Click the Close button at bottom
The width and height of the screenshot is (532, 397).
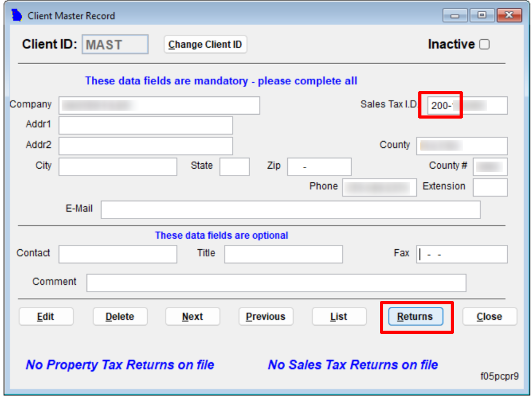[x=490, y=316]
